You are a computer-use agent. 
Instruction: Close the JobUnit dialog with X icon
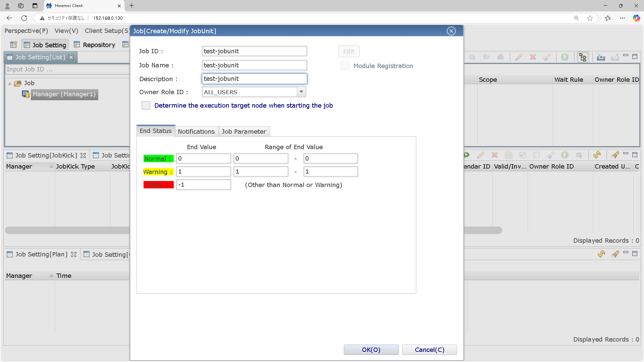click(x=451, y=31)
